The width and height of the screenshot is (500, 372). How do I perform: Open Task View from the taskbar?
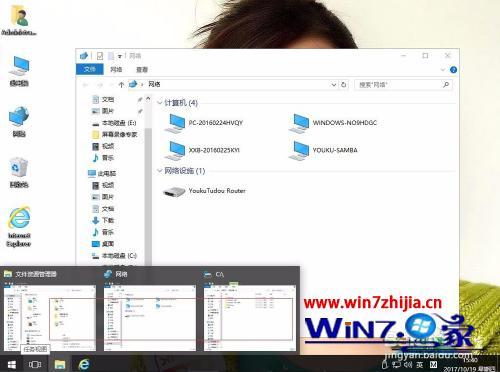[x=35, y=364]
